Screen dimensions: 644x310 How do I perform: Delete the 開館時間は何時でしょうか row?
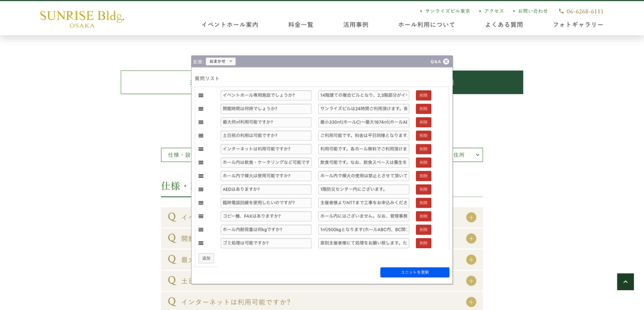[423, 109]
